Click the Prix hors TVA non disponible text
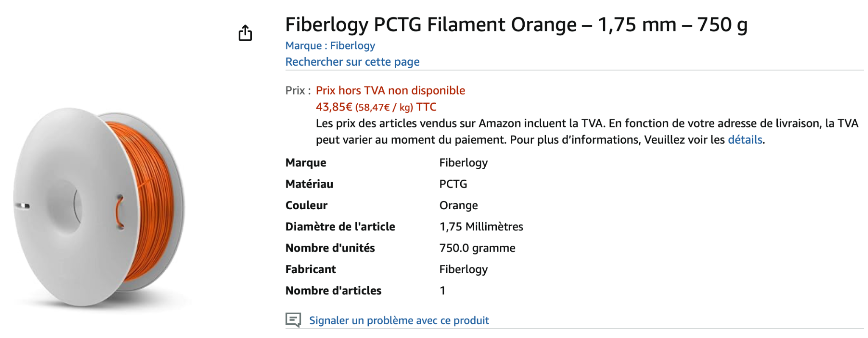 pos(390,91)
